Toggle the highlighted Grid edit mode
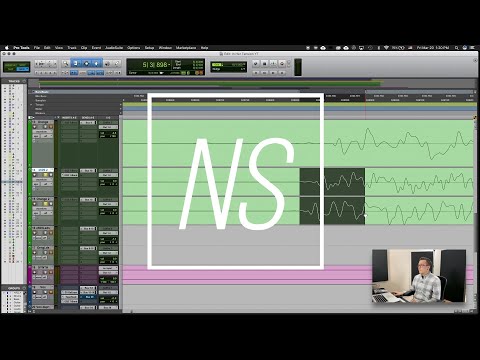The image size is (480, 360). (22, 69)
